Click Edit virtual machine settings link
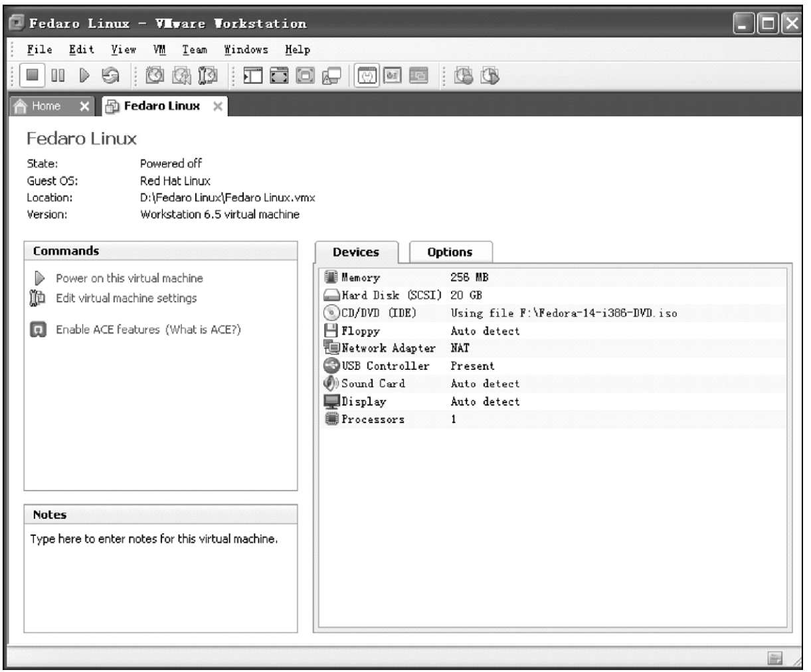 (x=126, y=298)
